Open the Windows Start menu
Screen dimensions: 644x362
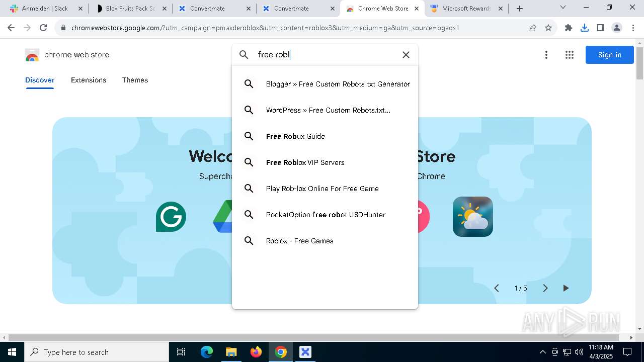[12, 352]
